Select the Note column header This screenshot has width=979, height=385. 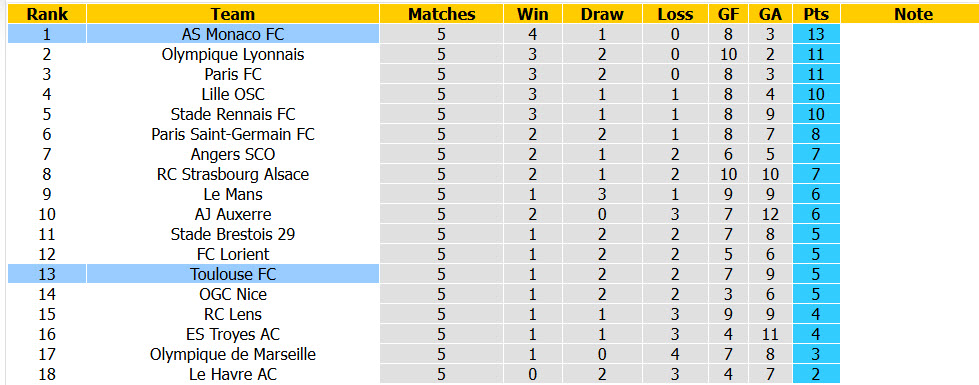[913, 14]
